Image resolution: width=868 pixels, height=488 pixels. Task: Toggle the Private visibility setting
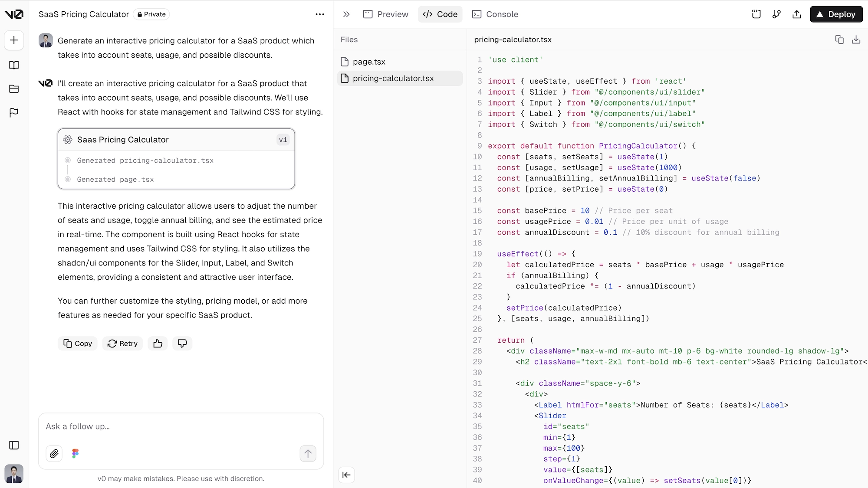point(151,14)
